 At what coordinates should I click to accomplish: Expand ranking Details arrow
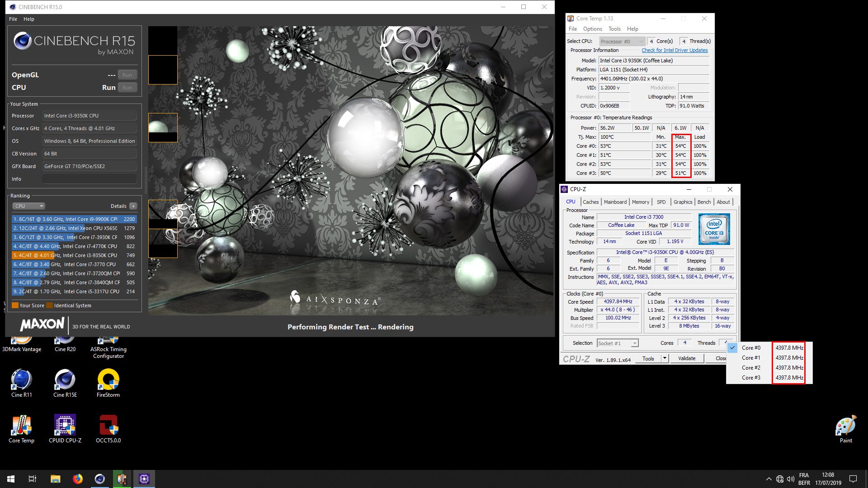click(133, 206)
